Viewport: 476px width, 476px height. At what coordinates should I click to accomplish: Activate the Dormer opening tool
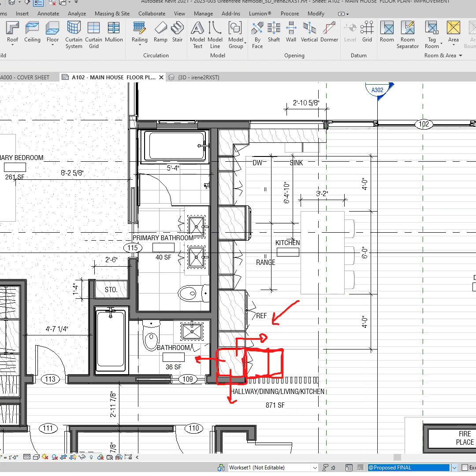pos(329,33)
